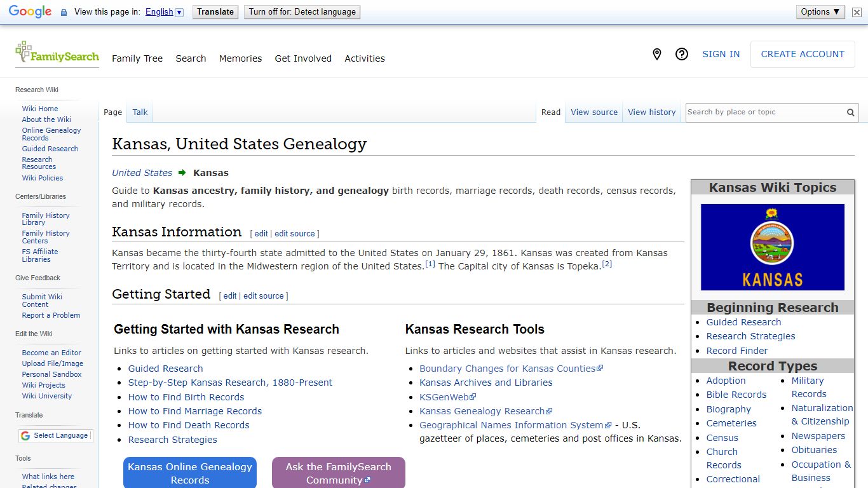
Task: Open Kansas Genealogy Research external link
Action: click(x=486, y=411)
